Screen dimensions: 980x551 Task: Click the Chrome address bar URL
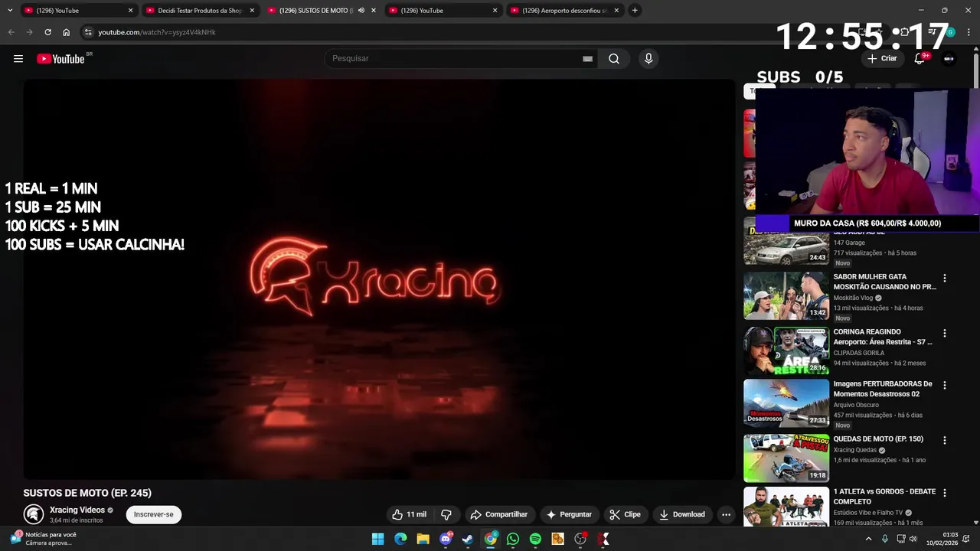(x=157, y=32)
